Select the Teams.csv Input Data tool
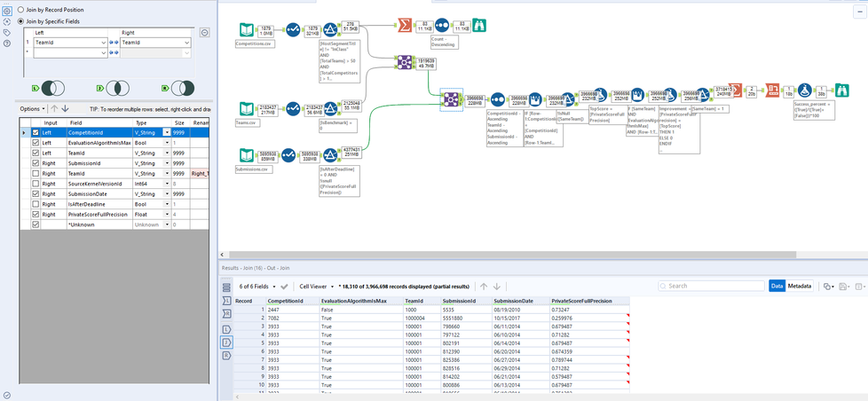The height and width of the screenshot is (401, 868). point(248,109)
